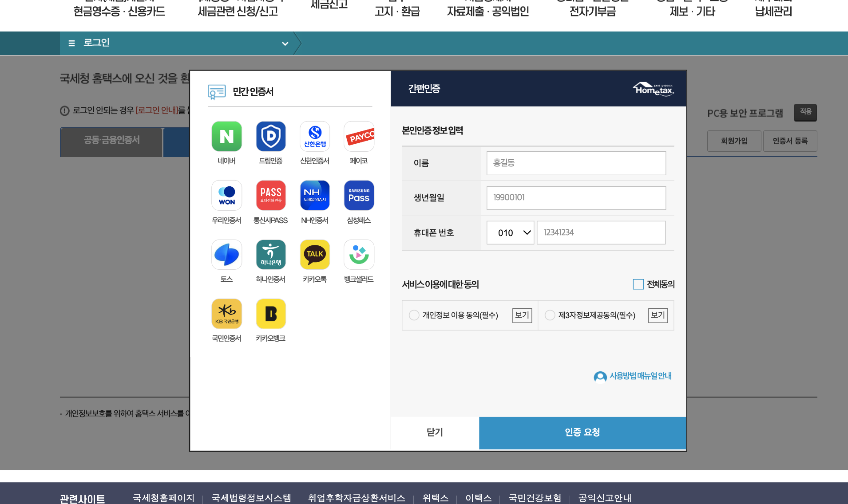The width and height of the screenshot is (848, 504).
Task: Open 자료제출·공익법인 top menu
Action: click(x=488, y=12)
